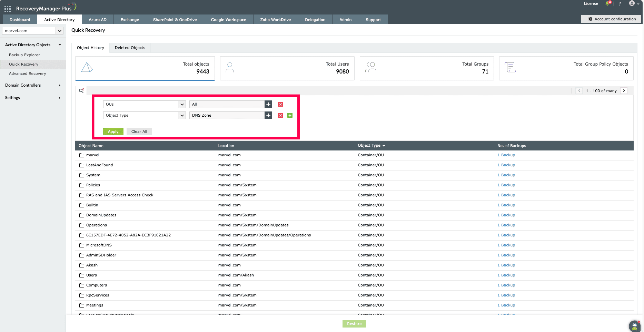Sort by the Object Name column header
644x332 pixels.
[91, 146]
